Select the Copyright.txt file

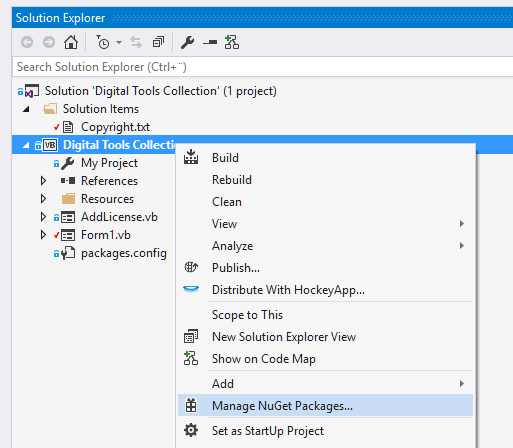click(115, 127)
